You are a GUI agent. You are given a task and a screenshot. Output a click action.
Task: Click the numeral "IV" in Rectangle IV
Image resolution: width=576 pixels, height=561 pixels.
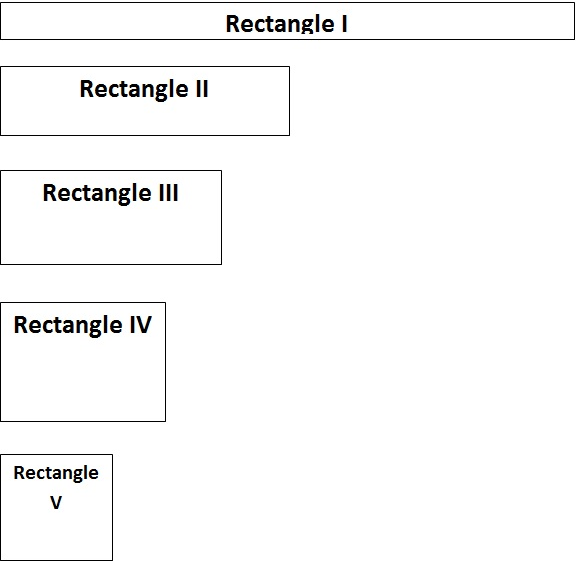click(x=140, y=324)
